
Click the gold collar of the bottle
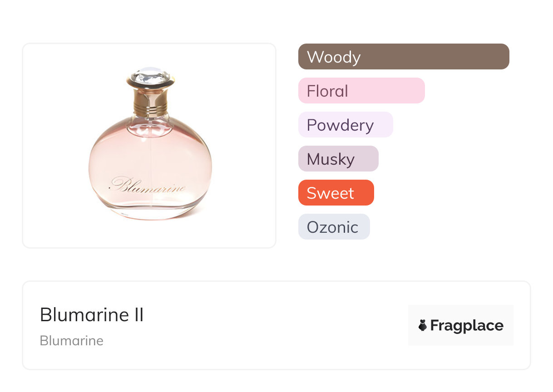tap(150, 103)
